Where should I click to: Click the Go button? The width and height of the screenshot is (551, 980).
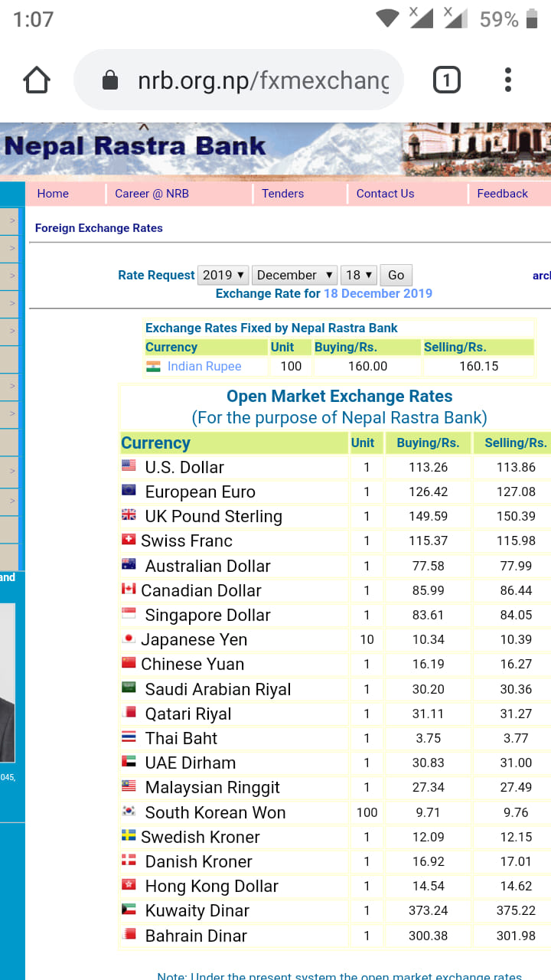[396, 275]
